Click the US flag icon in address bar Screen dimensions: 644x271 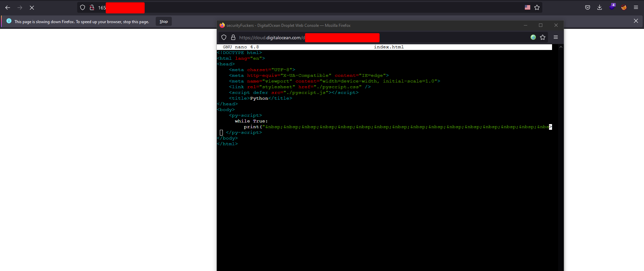point(528,7)
